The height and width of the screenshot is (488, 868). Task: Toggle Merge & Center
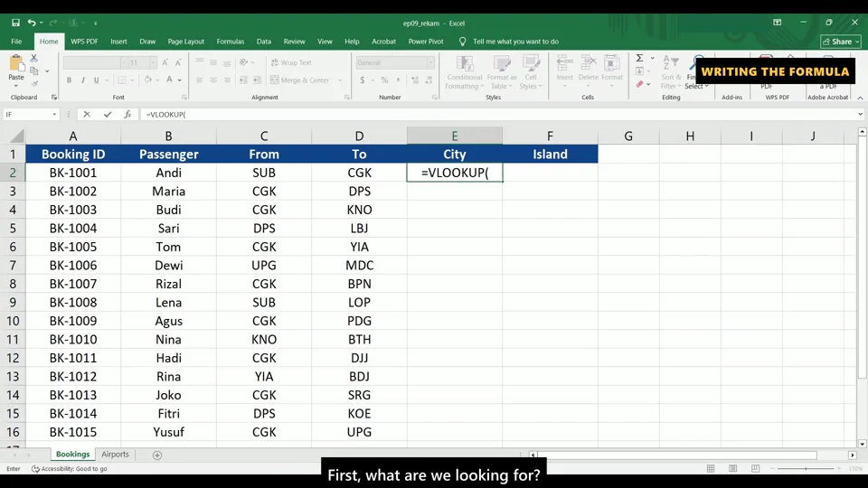(302, 80)
